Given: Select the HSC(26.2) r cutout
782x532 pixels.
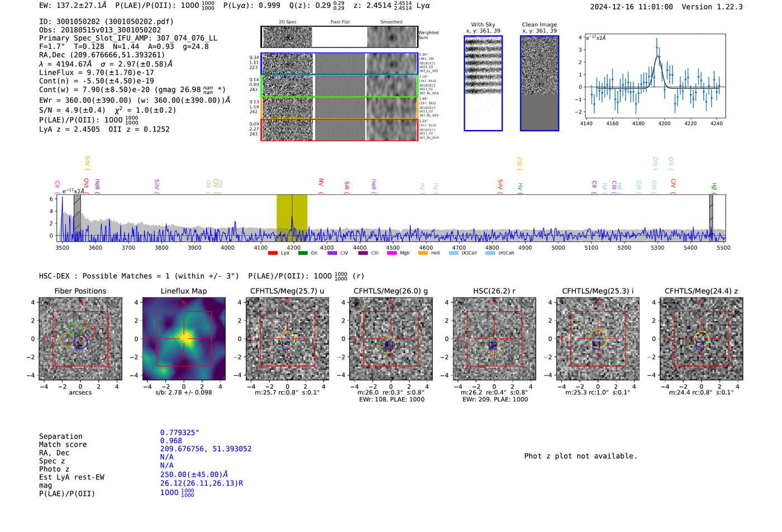Looking at the screenshot, I should 494,339.
